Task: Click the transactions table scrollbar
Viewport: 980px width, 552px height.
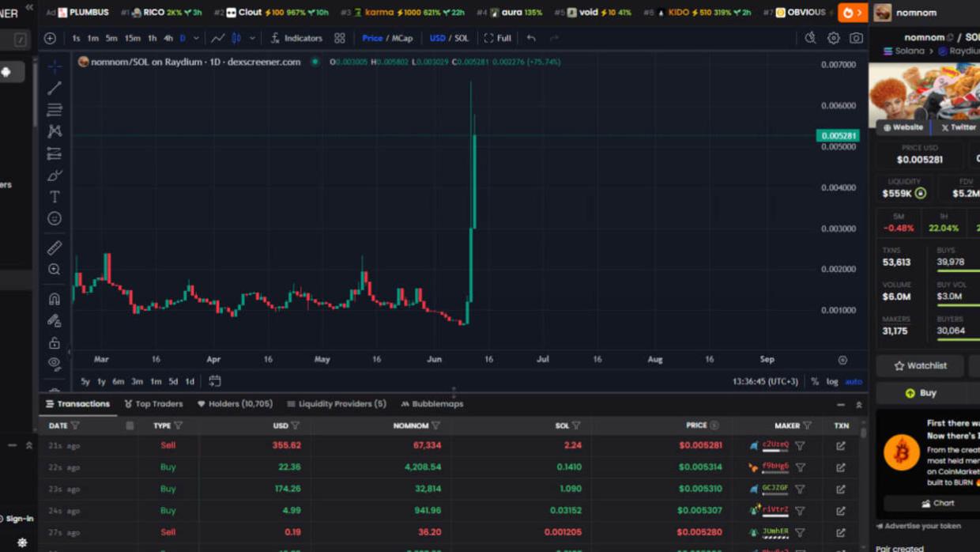Action: (x=863, y=433)
